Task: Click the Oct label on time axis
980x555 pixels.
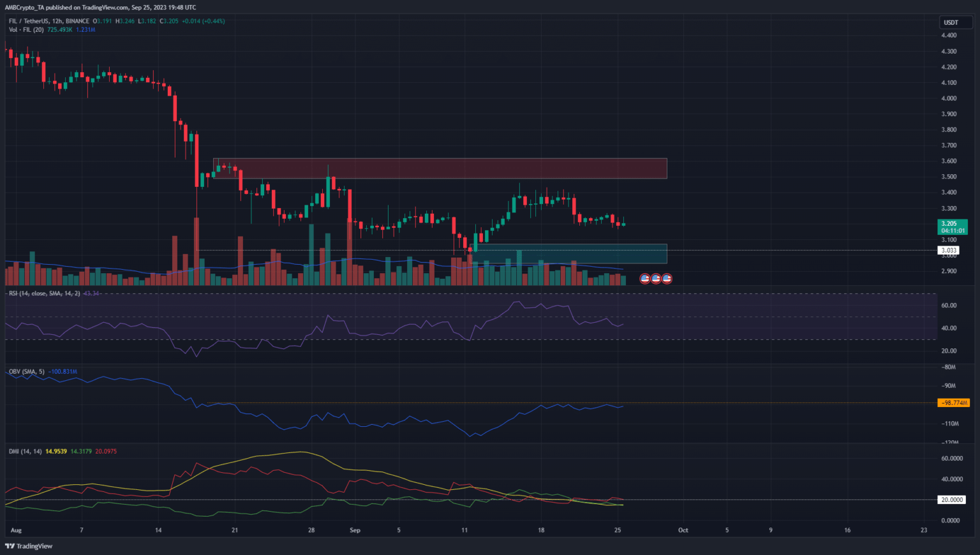Action: pos(683,530)
